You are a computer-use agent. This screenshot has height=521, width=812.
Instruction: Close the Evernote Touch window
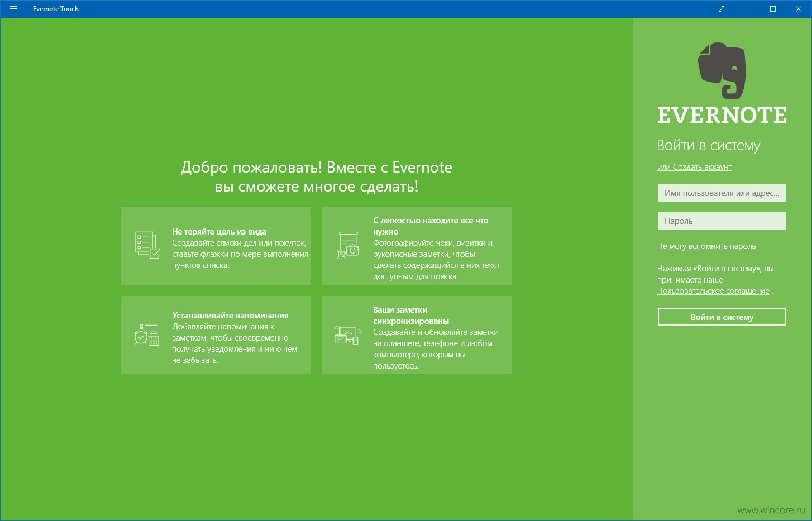point(799,9)
